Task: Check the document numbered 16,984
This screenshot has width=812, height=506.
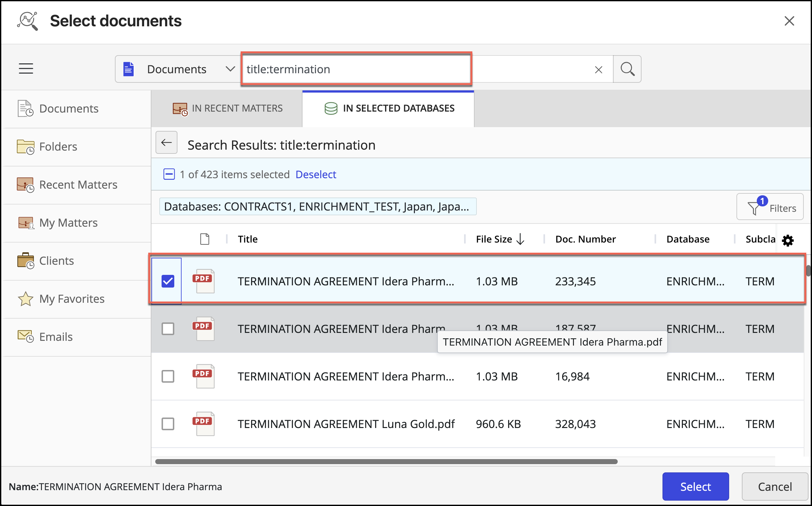Action: click(168, 376)
